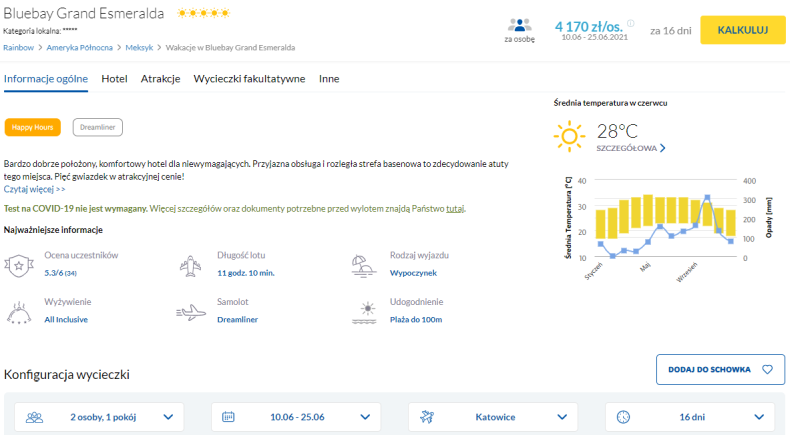Open the Atrakcje tab
Viewport: 790px width, 435px height.
tap(160, 79)
